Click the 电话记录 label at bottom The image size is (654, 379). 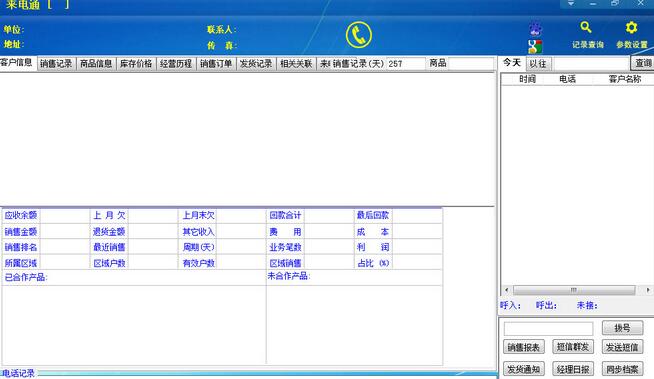coord(18,373)
